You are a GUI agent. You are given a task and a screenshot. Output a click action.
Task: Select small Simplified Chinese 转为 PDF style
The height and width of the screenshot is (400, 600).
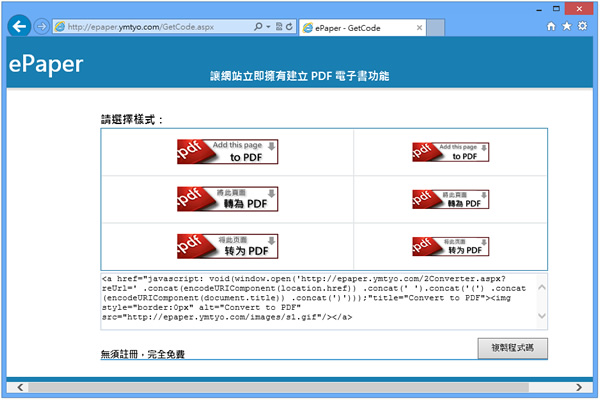point(450,247)
